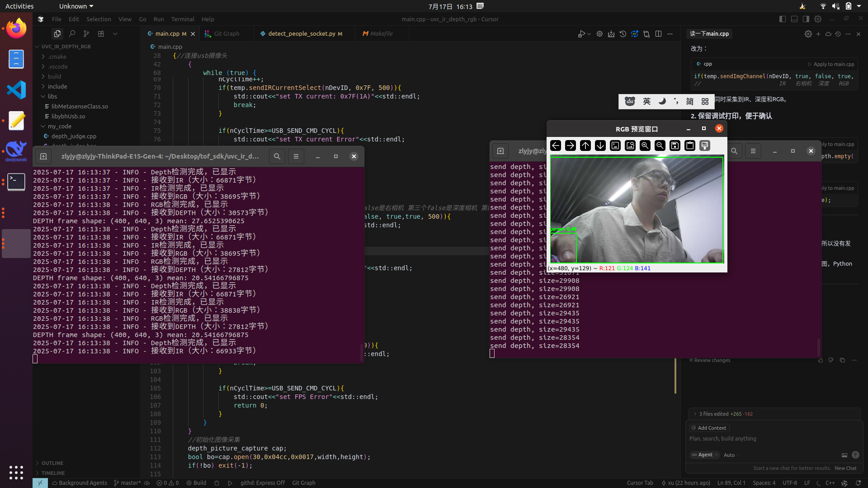Image resolution: width=868 pixels, height=488 pixels.
Task: Click the right terminal's vertical scrollbar
Action: (819, 347)
